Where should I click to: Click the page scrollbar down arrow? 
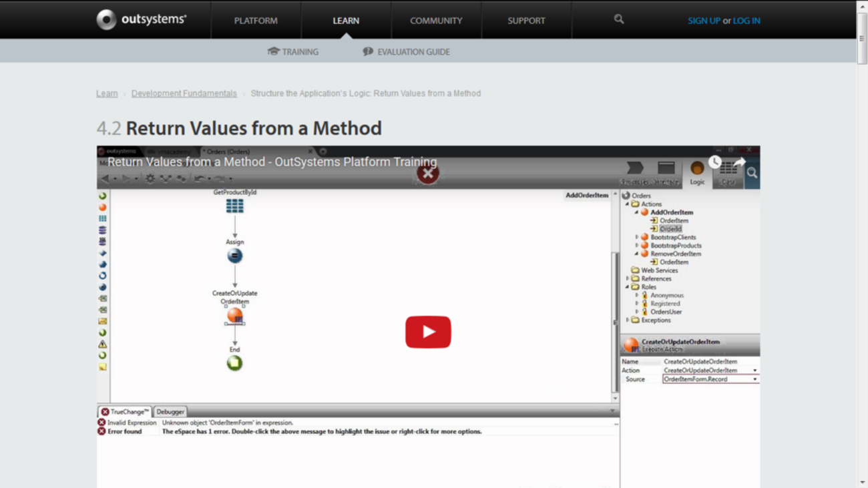[x=862, y=482]
